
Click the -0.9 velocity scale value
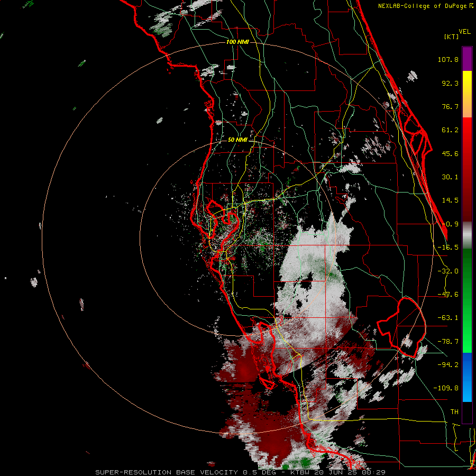tap(450, 224)
